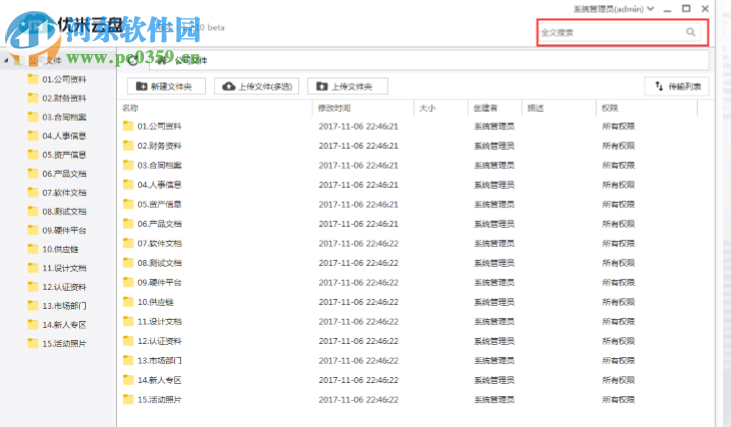Sort by the 名称 column header
Screen dimensions: 731x427
[130, 108]
